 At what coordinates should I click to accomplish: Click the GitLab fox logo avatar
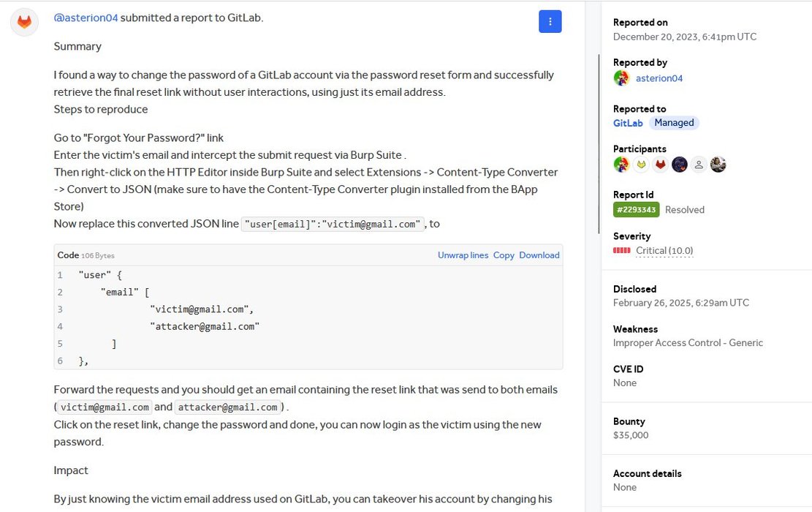(x=24, y=22)
